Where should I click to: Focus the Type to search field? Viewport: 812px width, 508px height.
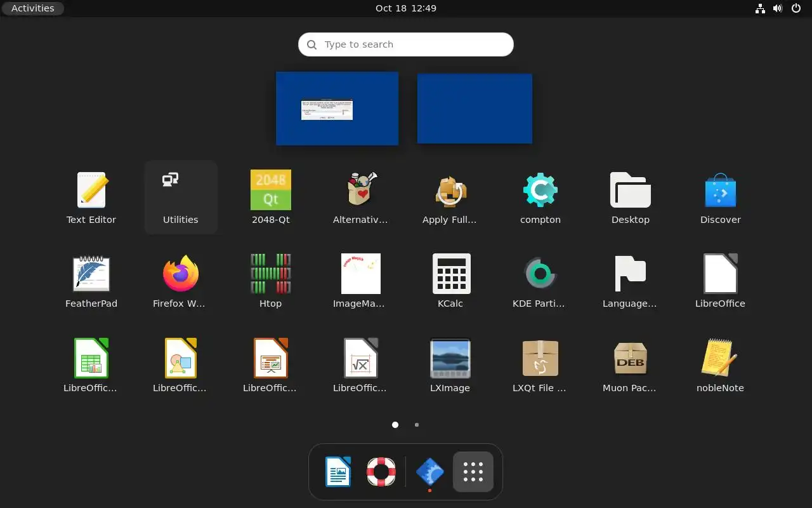pos(406,44)
